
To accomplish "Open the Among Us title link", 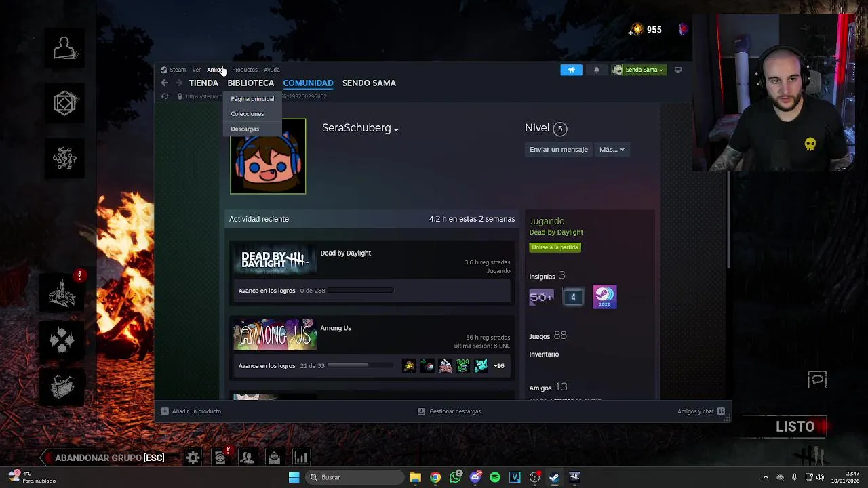I will (x=336, y=329).
